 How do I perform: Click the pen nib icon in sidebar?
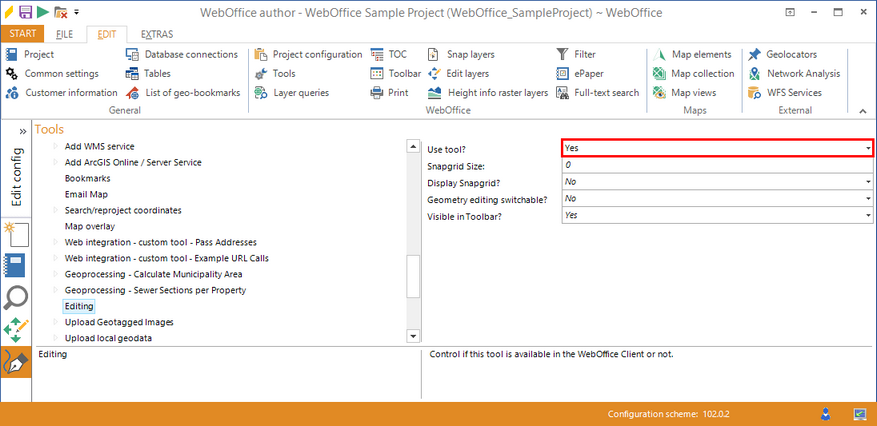(15, 364)
